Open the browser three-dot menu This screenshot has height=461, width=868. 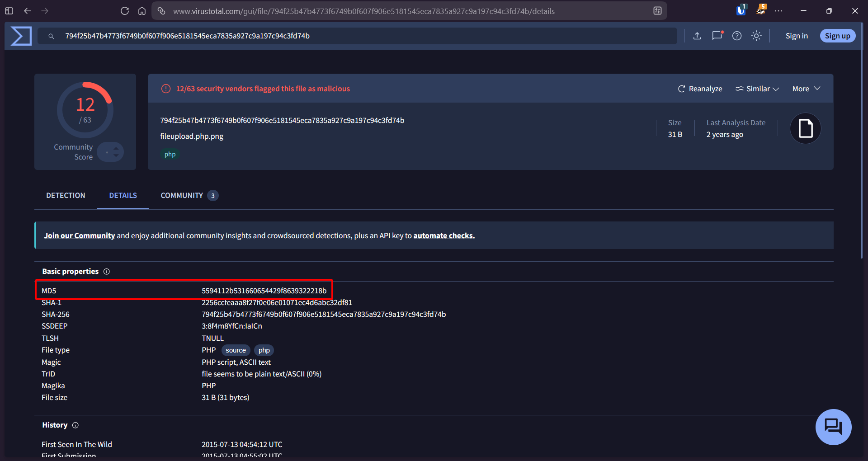coord(778,11)
